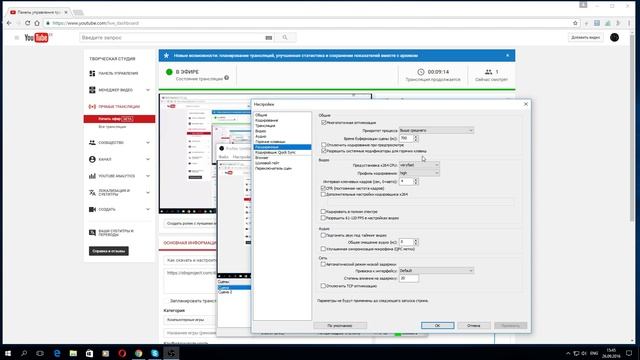Viewport: 640px width, 360px height.
Task: Select Горячие клавиши in the settings list
Action: tap(270, 142)
